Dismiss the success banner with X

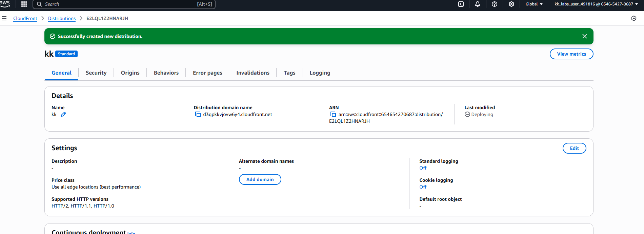click(x=585, y=36)
